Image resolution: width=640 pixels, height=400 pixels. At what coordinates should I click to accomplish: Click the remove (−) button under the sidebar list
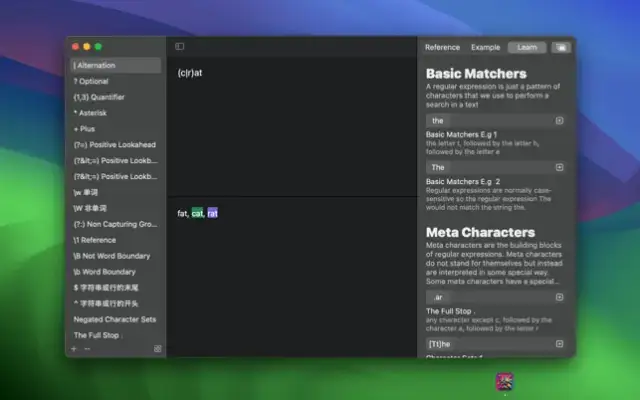pyautogui.click(x=87, y=349)
